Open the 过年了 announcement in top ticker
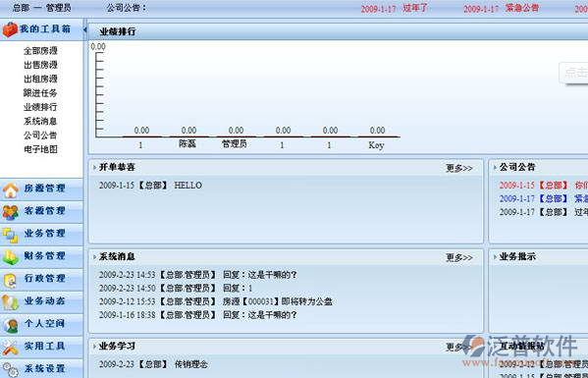This screenshot has width=588, height=378. 415,8
